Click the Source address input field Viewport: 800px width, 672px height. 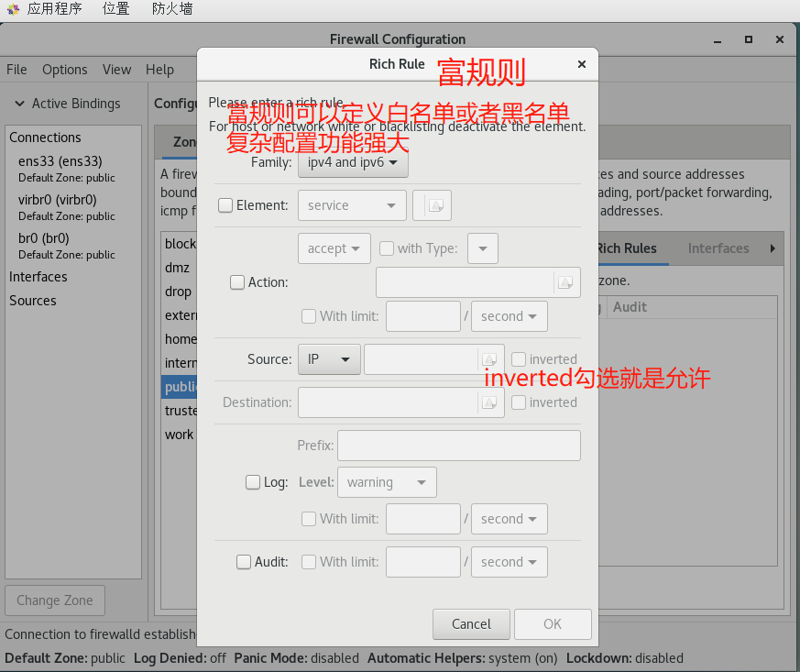[422, 359]
